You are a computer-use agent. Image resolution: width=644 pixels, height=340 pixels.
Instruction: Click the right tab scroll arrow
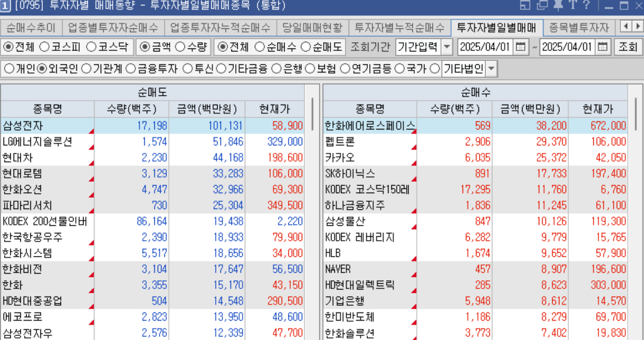click(x=637, y=27)
